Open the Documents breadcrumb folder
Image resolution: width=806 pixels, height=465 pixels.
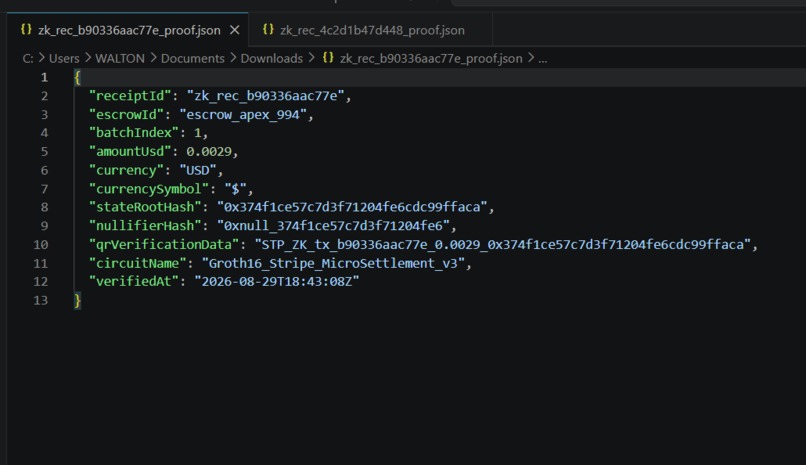(193, 59)
